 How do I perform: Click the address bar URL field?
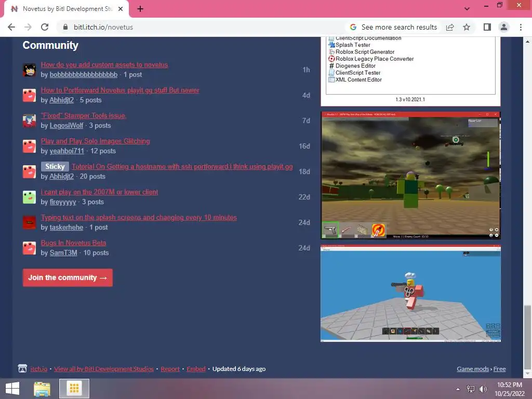[x=204, y=27]
